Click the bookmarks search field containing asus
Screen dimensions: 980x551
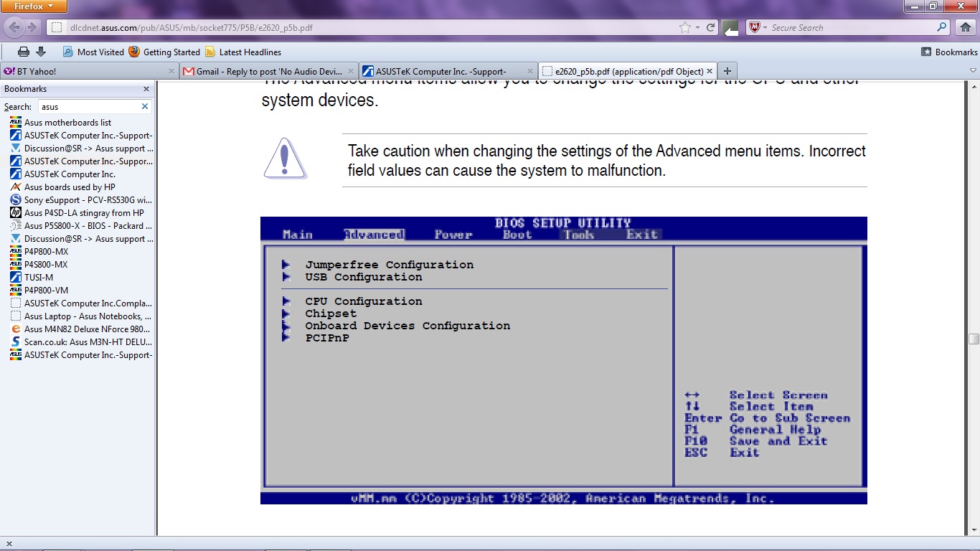click(x=88, y=106)
